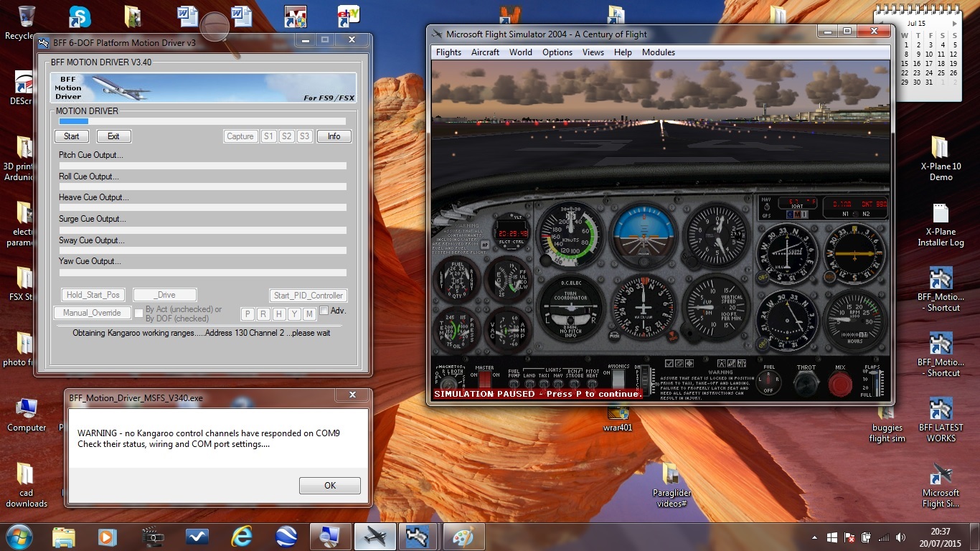Open the Modules menu
The image size is (980, 551).
click(x=659, y=52)
